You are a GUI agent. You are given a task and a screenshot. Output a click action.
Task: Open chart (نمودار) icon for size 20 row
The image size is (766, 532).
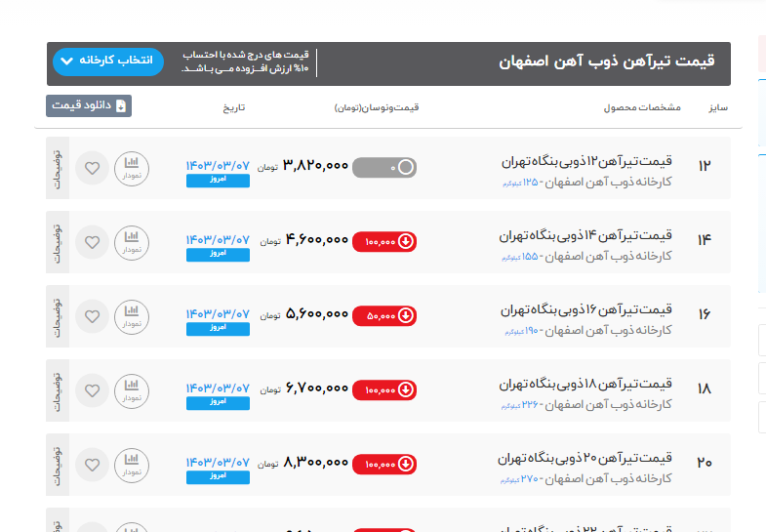[132, 465]
